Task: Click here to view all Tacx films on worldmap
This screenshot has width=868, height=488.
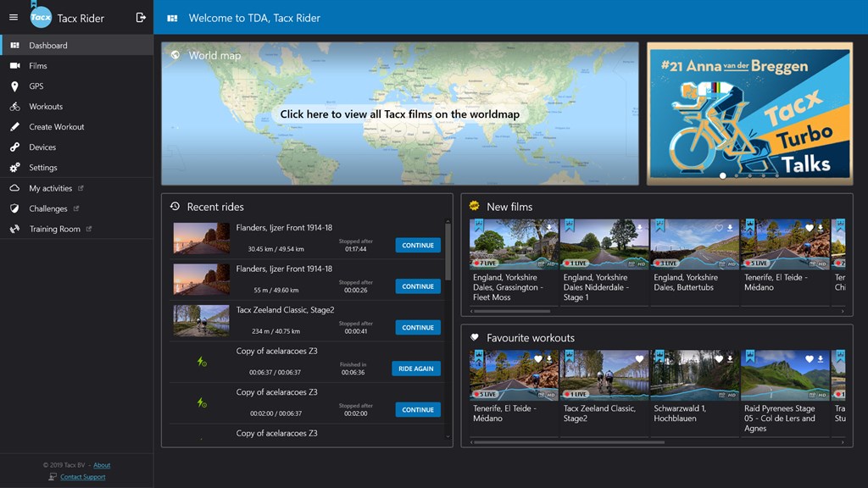Action: tap(400, 114)
